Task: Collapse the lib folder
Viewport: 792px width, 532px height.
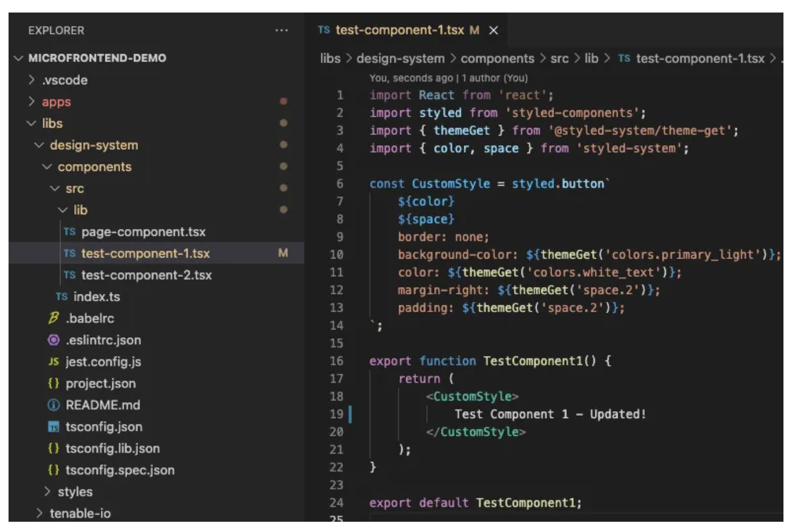Action: (x=63, y=210)
